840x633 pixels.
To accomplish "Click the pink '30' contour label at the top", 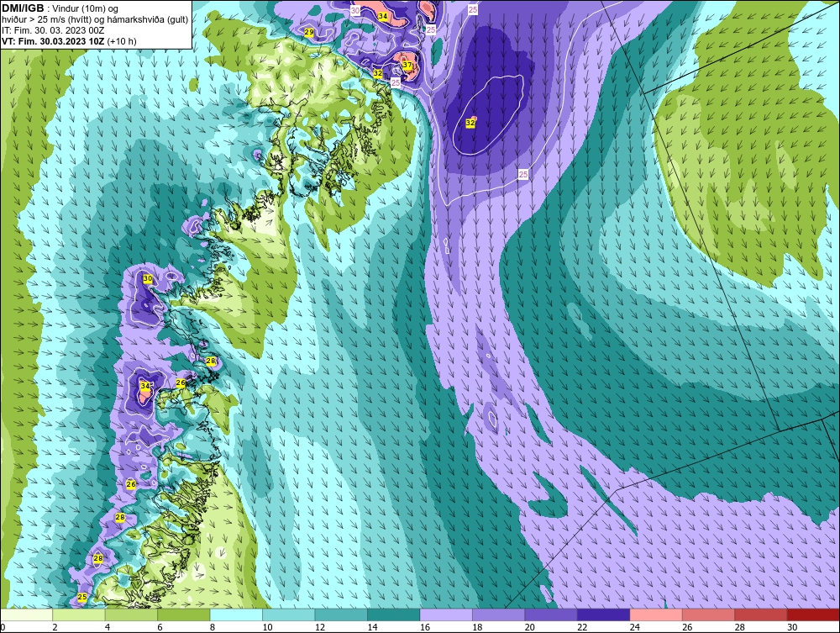I will click(x=355, y=10).
